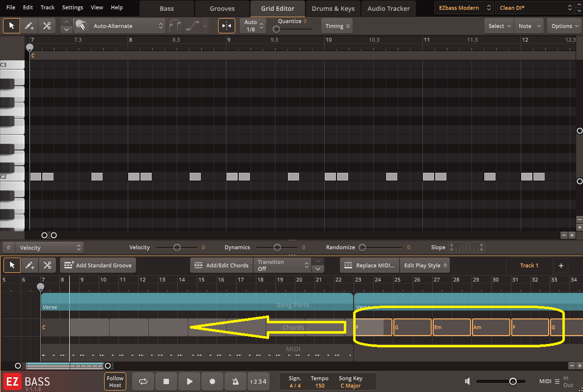
Task: Open the Note dropdown menu
Action: (x=528, y=26)
